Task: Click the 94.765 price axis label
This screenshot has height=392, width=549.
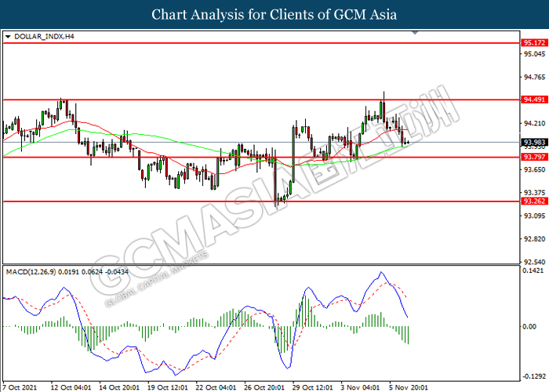Action: [533, 77]
